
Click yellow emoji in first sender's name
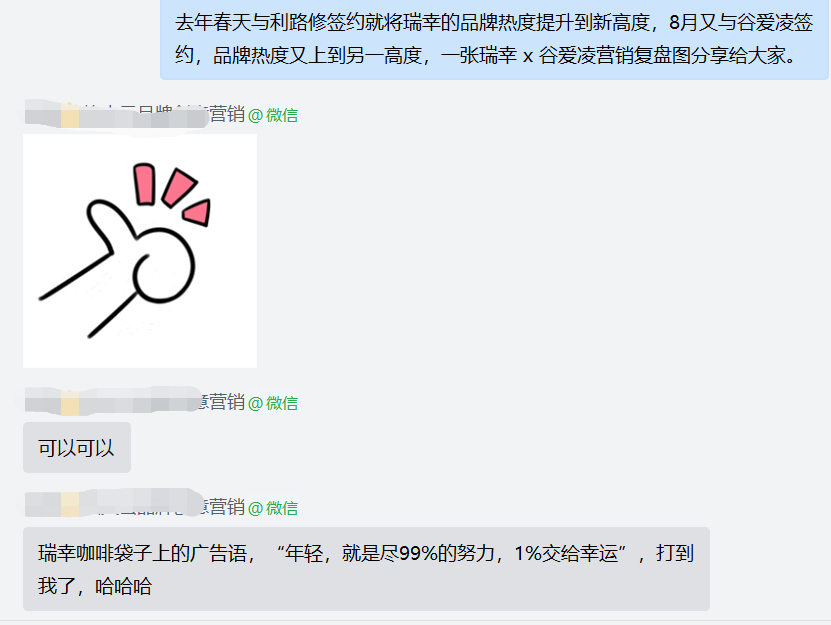[70, 115]
